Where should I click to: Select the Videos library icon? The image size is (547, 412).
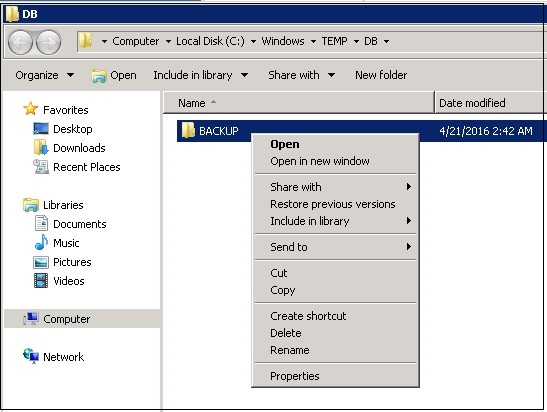click(x=41, y=280)
